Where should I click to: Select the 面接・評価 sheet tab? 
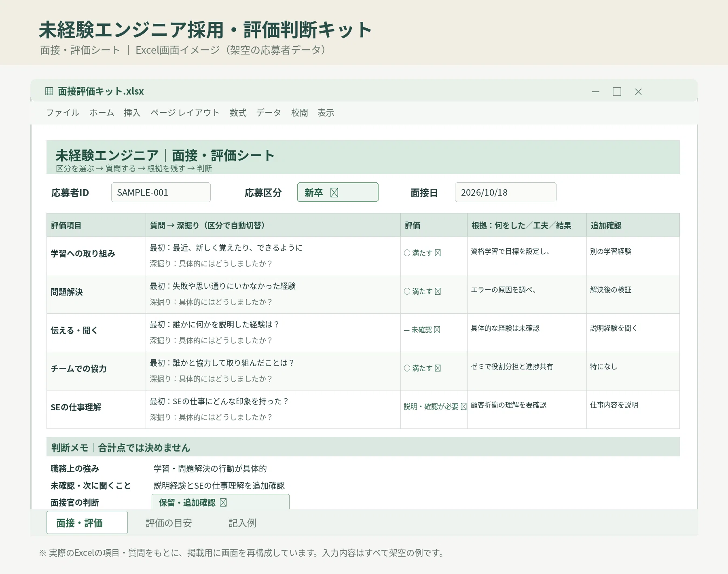(87, 523)
